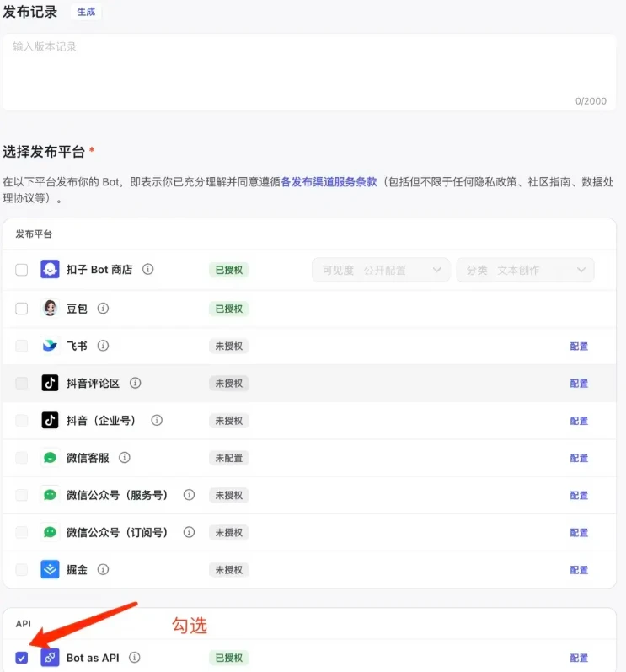Open info tooltip beside 微信客服
This screenshot has width=626, height=672.
coord(125,457)
